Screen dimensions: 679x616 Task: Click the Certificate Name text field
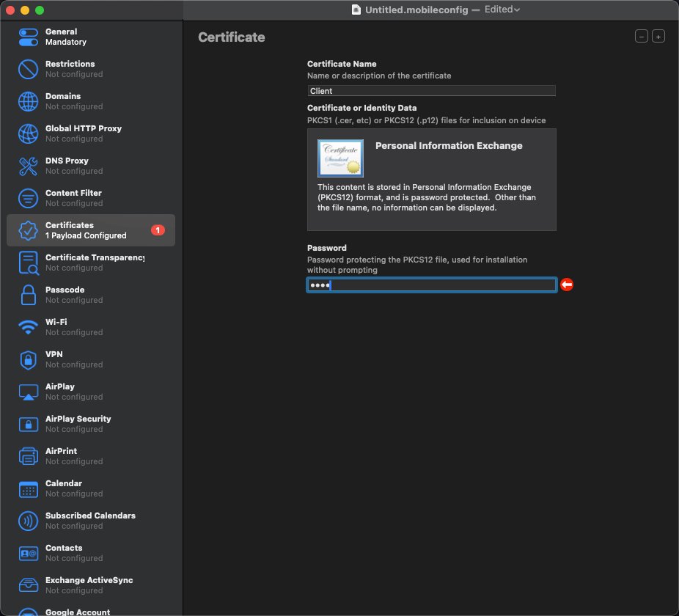click(x=431, y=91)
